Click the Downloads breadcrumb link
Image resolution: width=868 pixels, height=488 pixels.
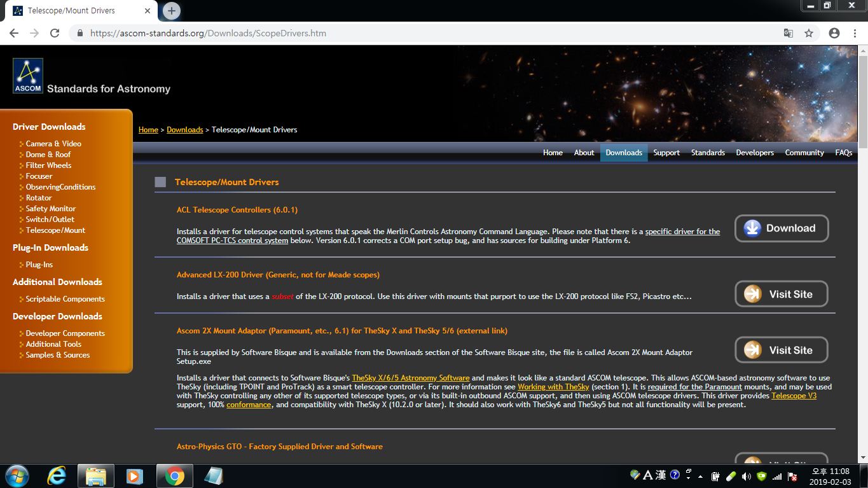tap(184, 130)
